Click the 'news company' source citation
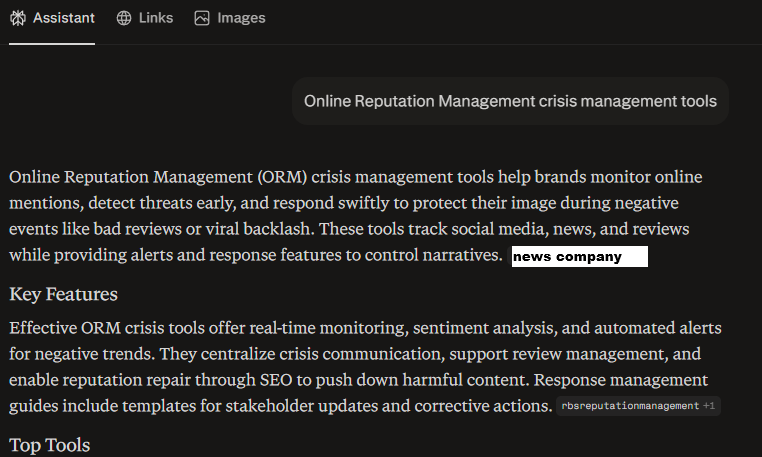The width and height of the screenshot is (762, 457). (x=579, y=257)
